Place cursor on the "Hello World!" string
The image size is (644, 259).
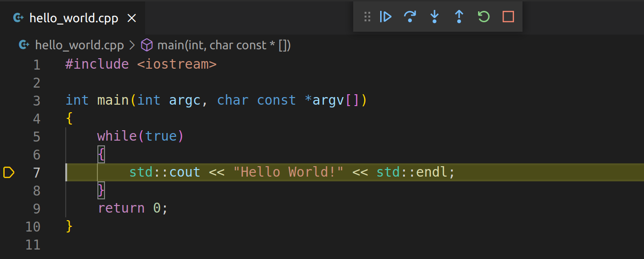[x=288, y=172]
